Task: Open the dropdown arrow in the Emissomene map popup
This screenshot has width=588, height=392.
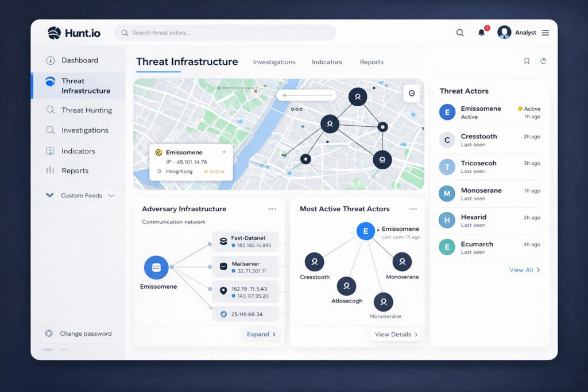Action: click(x=225, y=152)
